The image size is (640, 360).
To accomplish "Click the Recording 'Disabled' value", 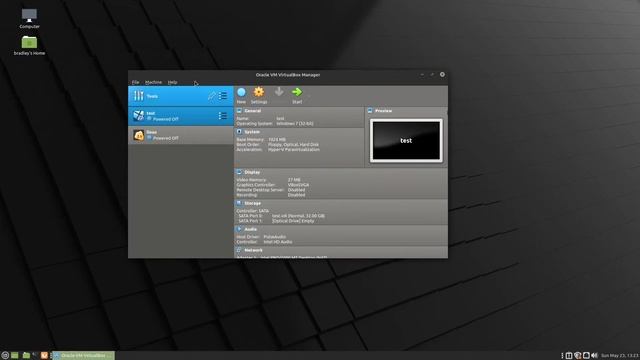I will click(x=296, y=195).
